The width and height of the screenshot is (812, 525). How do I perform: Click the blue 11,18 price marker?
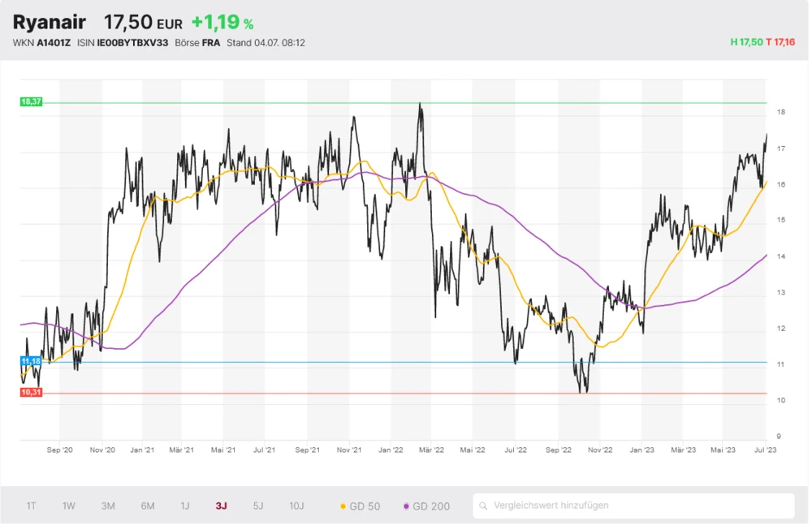click(31, 361)
